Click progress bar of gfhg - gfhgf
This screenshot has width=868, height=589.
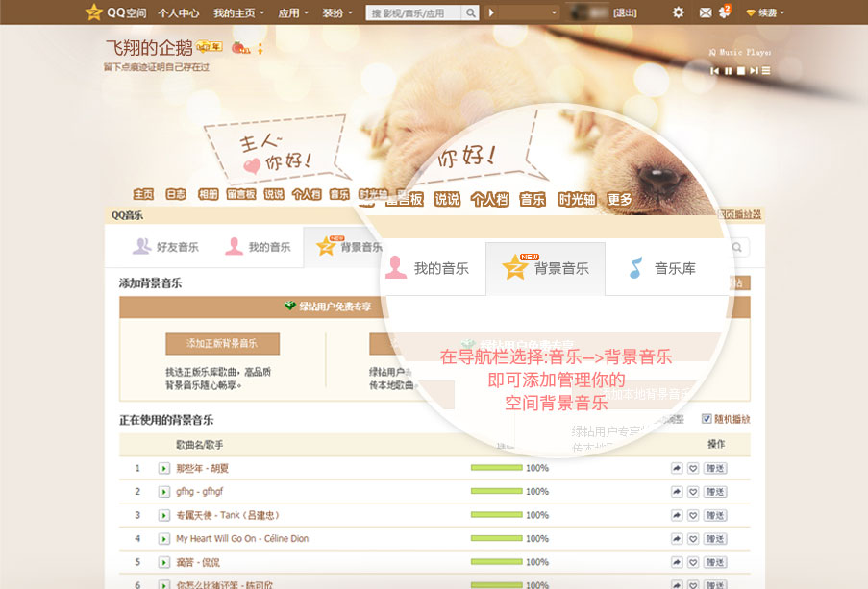pyautogui.click(x=497, y=491)
